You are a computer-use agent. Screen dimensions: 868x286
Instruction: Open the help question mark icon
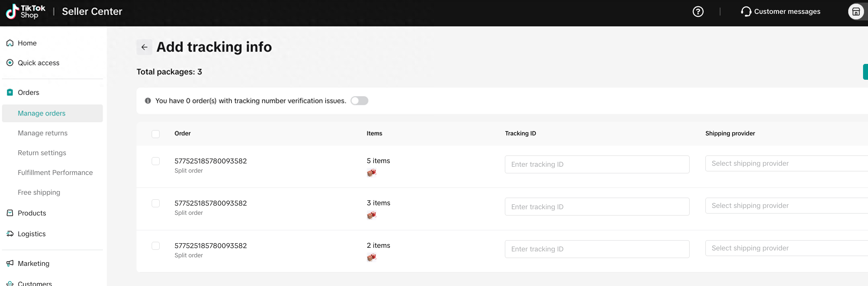698,12
